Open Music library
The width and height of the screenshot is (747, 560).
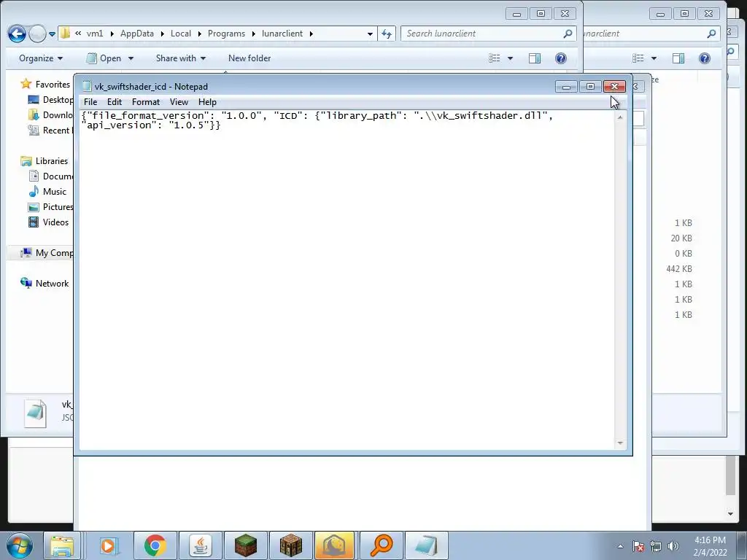[47, 192]
